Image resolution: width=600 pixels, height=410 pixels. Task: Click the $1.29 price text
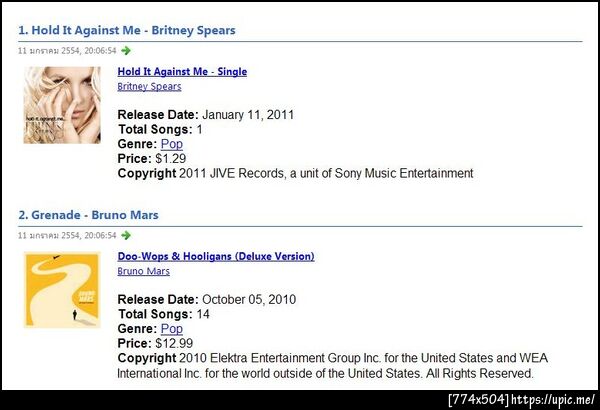pyautogui.click(x=171, y=158)
